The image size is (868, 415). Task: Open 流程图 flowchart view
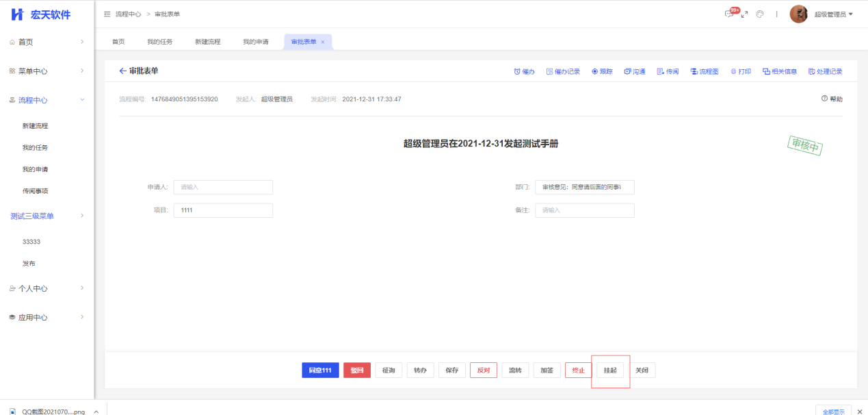pyautogui.click(x=705, y=71)
